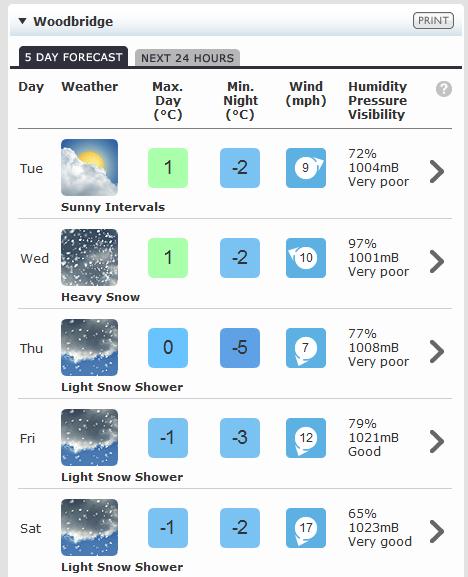
Task: Click Thursday's max temperature 0 swatch
Action: 168,348
